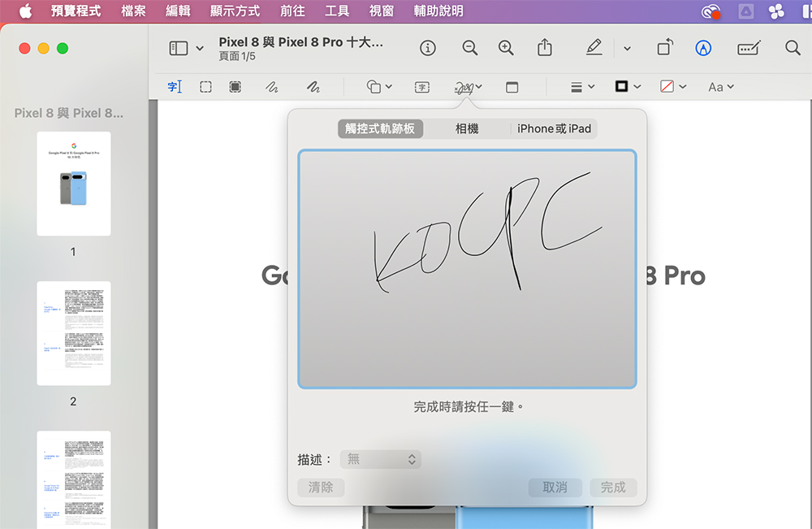Toggle the markup toolbar
This screenshot has width=812, height=529.
(x=703, y=48)
